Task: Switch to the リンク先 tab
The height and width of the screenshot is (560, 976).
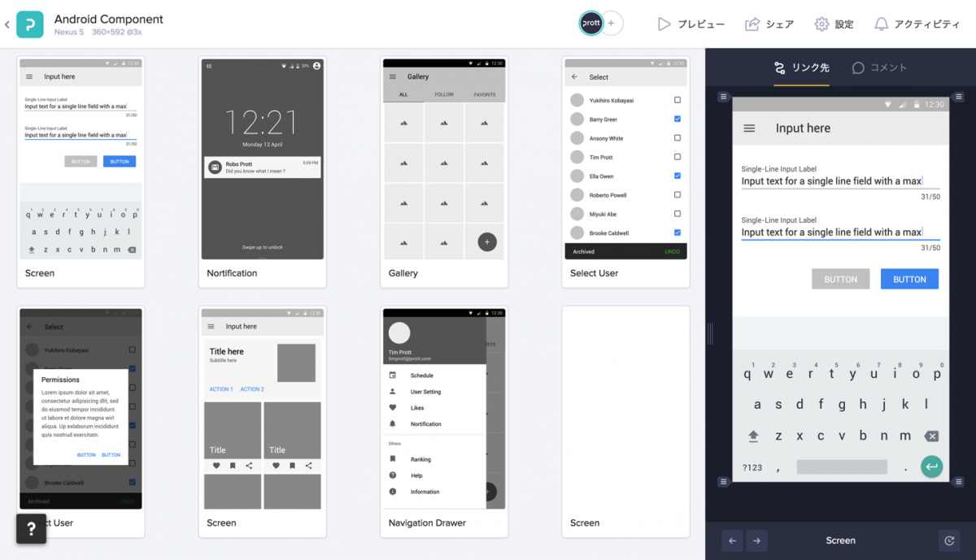Action: click(x=801, y=67)
